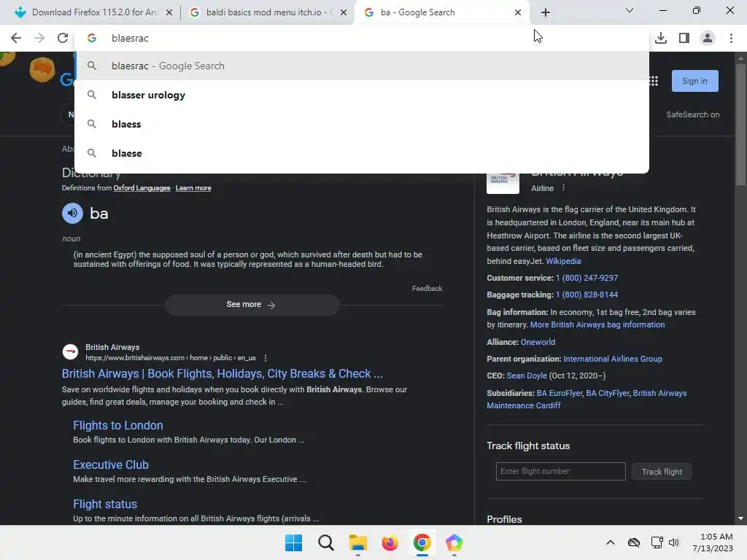Close the baldi basics tab
The image size is (747, 560).
(344, 12)
